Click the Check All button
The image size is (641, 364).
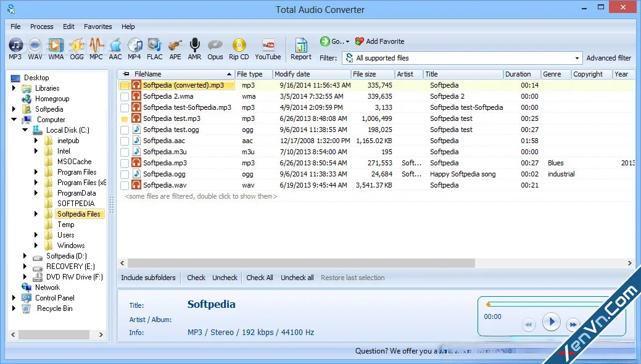click(260, 278)
